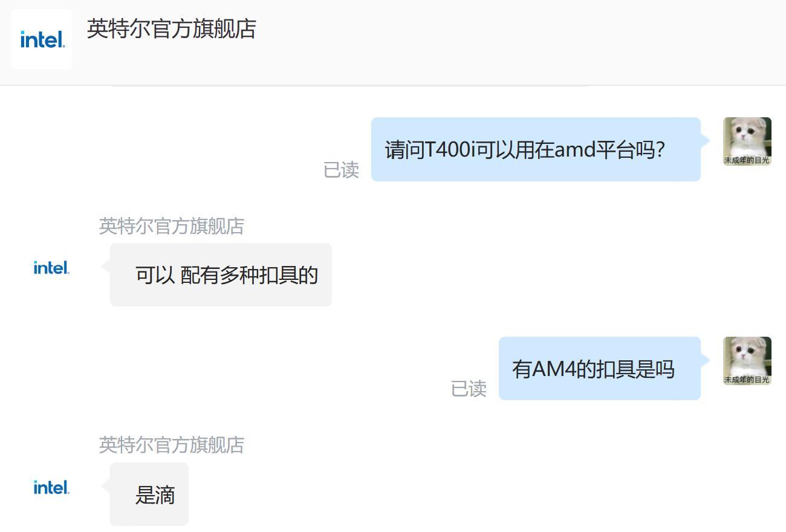Click Intel avatar next to 可以 配有多种扣具的
Viewport: 786px width, 532px height.
[x=51, y=267]
